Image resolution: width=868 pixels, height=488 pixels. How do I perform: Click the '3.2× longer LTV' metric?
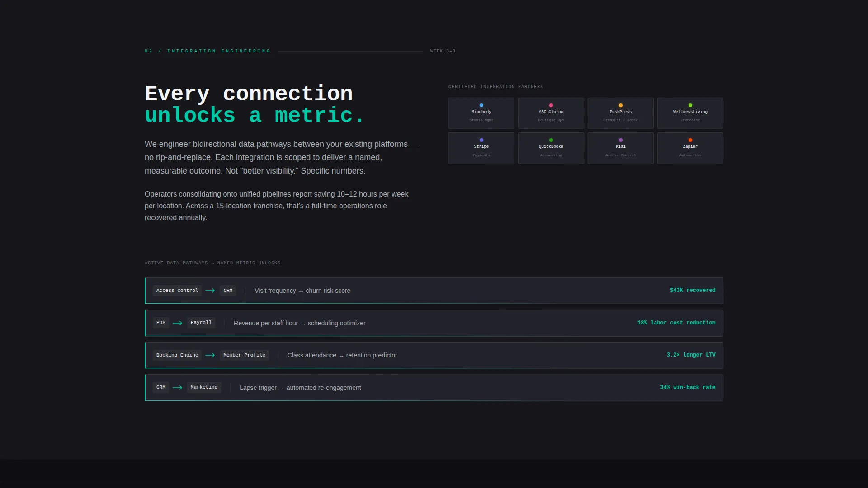point(691,355)
